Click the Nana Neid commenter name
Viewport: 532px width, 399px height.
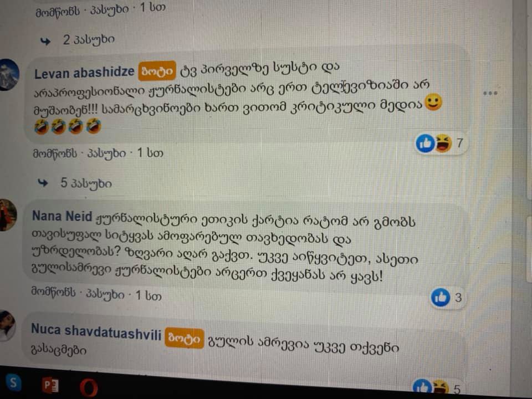(x=62, y=216)
